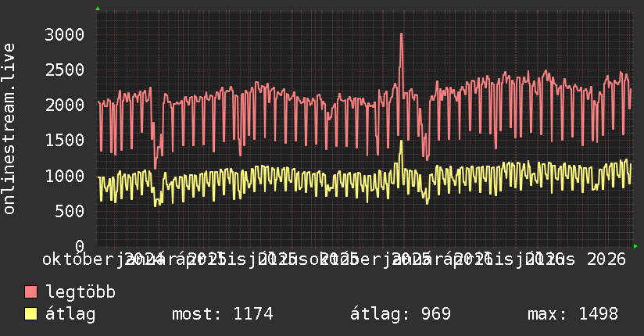The height and width of the screenshot is (336, 644).
Task: Click the pink legtöbb legend swatch
Action: (x=30, y=291)
